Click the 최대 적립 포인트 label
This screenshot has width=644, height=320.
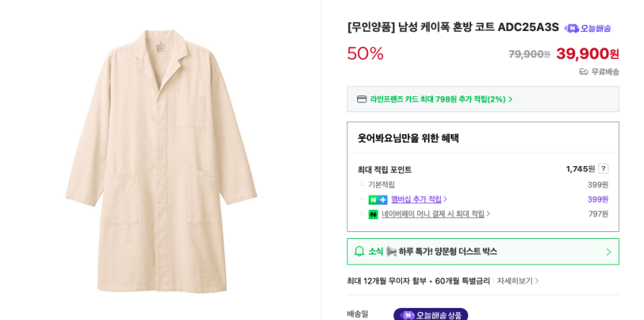(x=385, y=170)
